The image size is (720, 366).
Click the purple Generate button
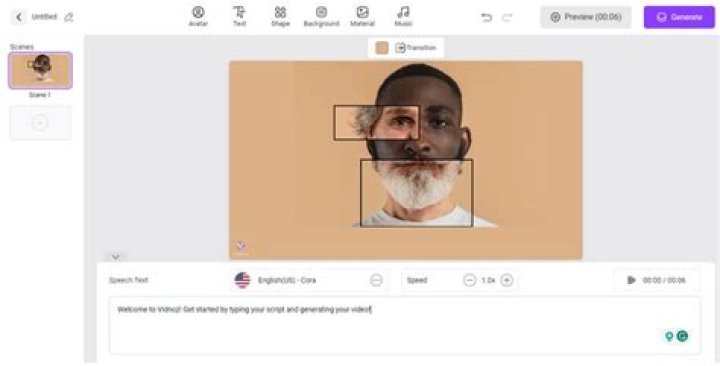pos(679,17)
